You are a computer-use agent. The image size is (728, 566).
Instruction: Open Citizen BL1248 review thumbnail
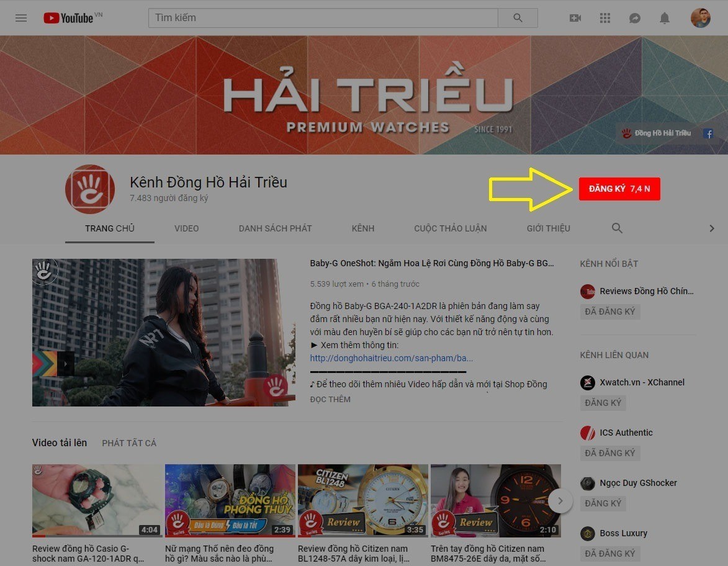click(x=362, y=501)
